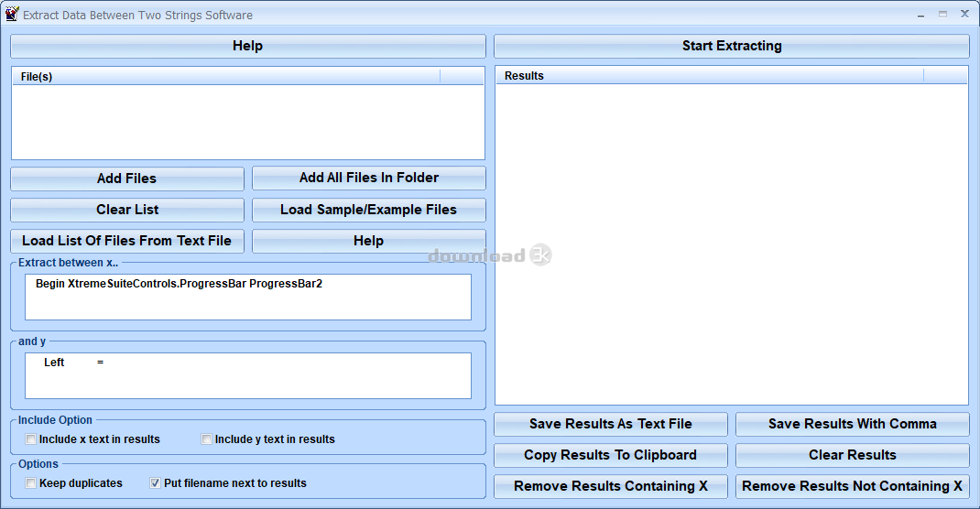This screenshot has width=980, height=509.
Task: Click the Add Files button
Action: coord(127,179)
